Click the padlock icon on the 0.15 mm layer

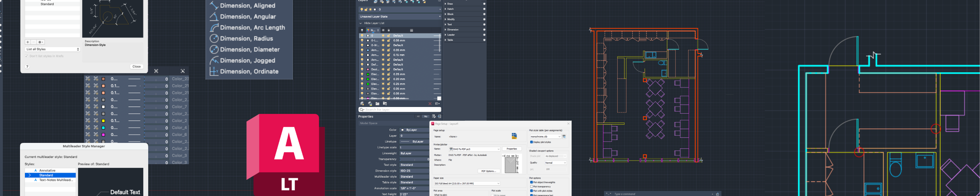point(389,55)
